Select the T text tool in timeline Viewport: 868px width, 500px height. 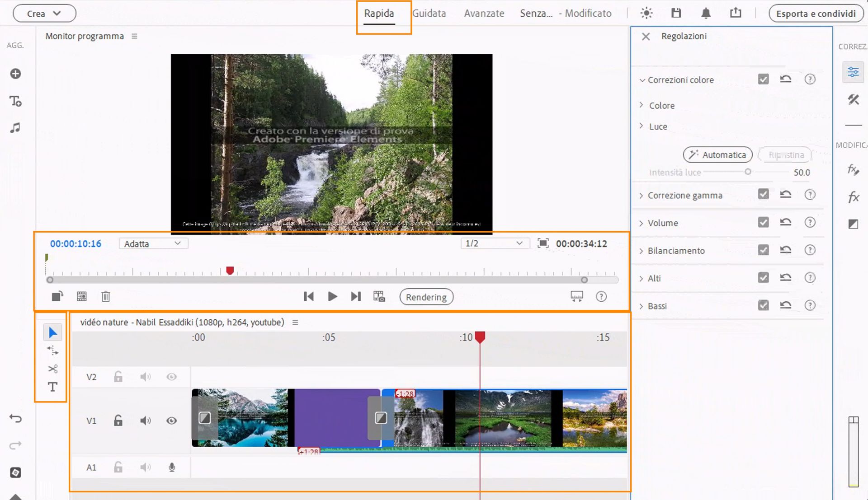tap(52, 387)
